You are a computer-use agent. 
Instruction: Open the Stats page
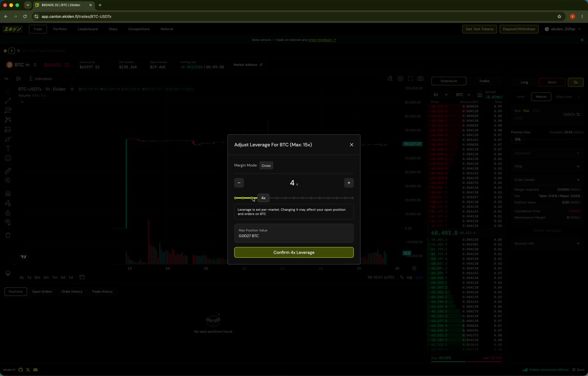point(113,29)
